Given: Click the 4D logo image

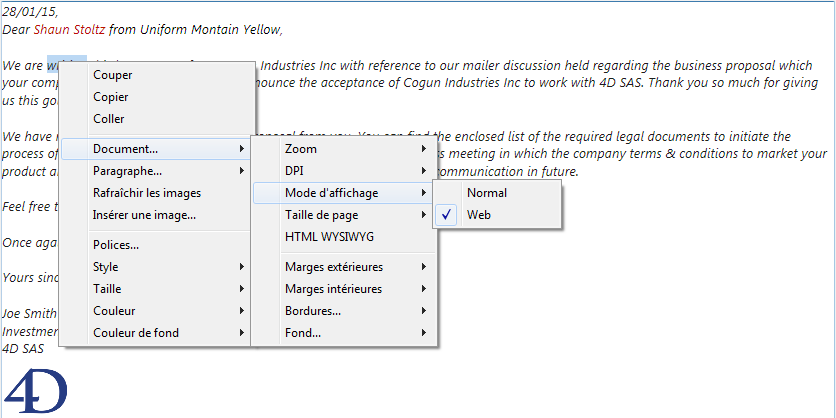Looking at the screenshot, I should pos(35,392).
